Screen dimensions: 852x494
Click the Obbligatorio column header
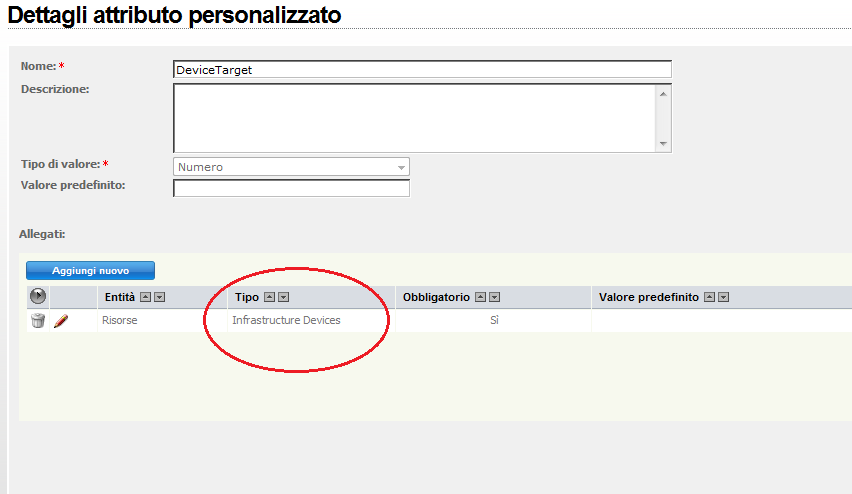coord(436,297)
